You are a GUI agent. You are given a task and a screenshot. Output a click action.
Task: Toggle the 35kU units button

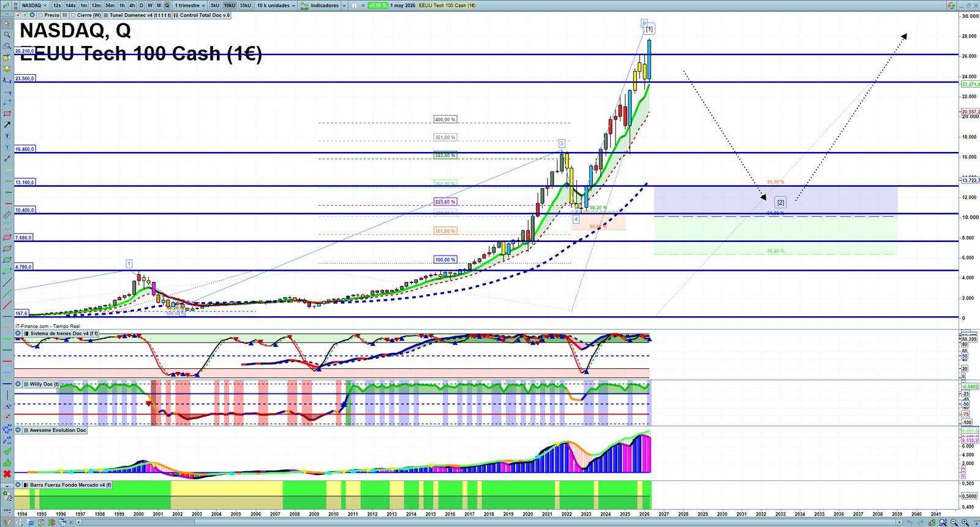pos(245,6)
